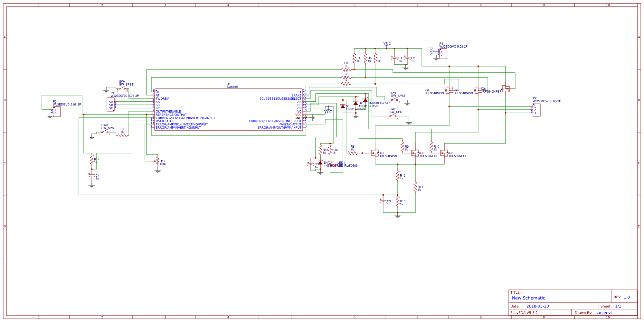The width and height of the screenshot is (644, 322).
Task: Select the Q4 IRF9540NPBF transistor symbol
Action: coord(449,91)
